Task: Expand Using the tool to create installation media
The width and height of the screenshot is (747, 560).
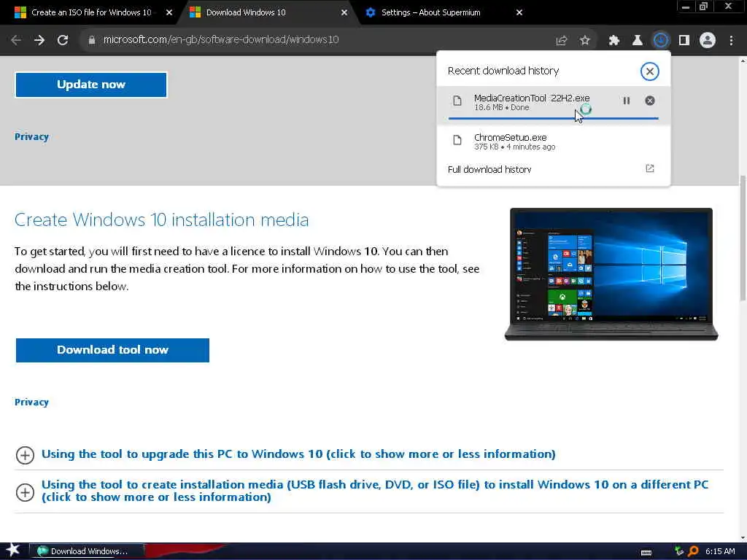Action: [374, 491]
